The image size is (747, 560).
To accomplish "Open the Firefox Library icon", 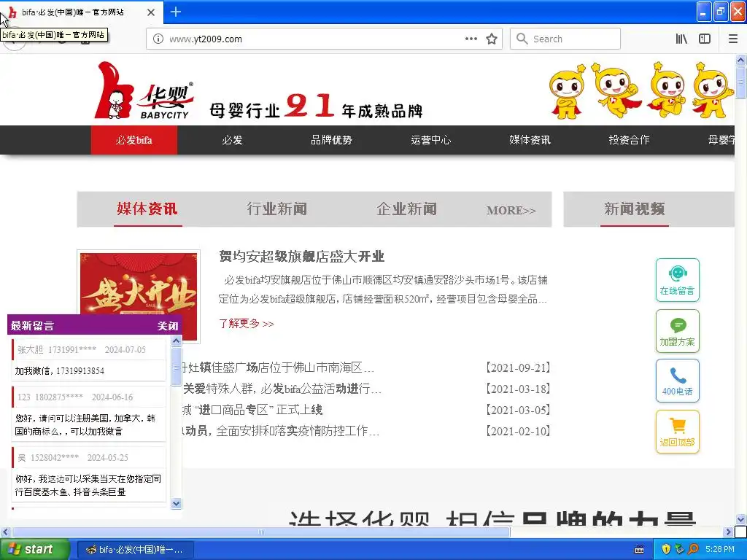I will (681, 39).
